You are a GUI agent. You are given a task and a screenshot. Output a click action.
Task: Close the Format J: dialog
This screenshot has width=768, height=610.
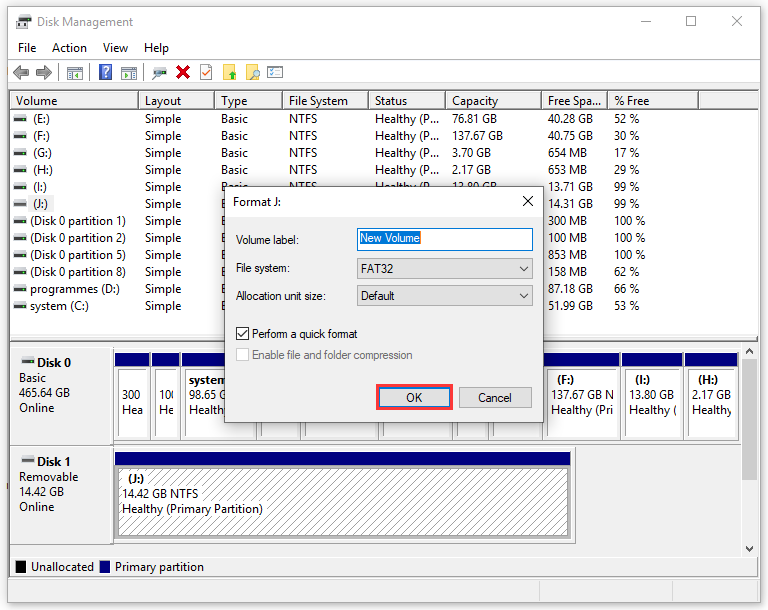528,201
